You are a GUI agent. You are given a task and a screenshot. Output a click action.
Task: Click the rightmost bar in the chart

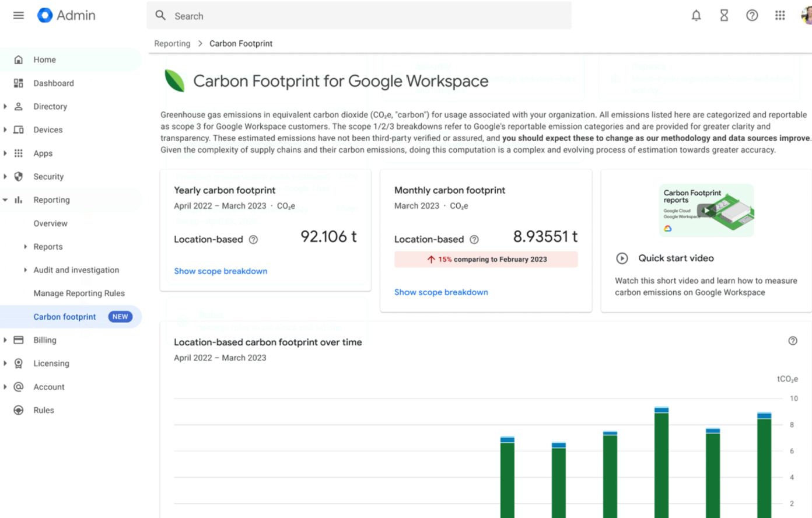point(764,465)
